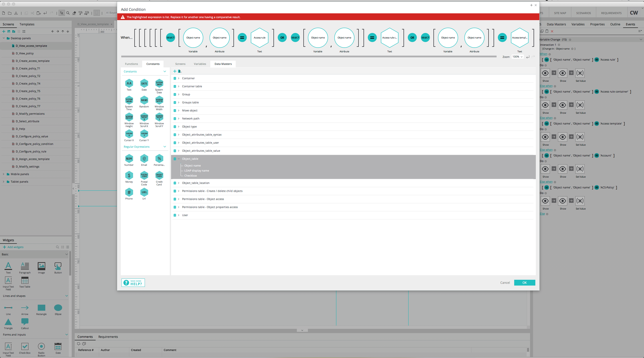Select the Text constant icon
The image size is (644, 358).
(x=129, y=84)
